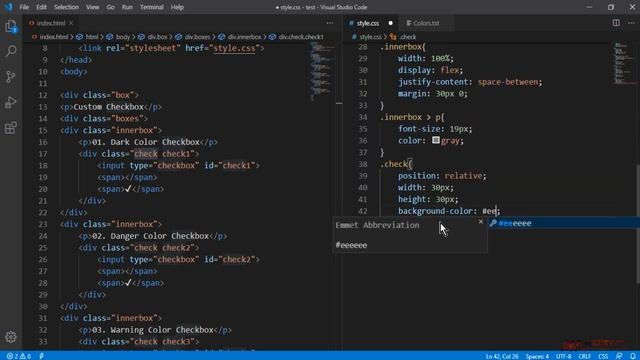Open Run and Debug view icon

pos(11,102)
